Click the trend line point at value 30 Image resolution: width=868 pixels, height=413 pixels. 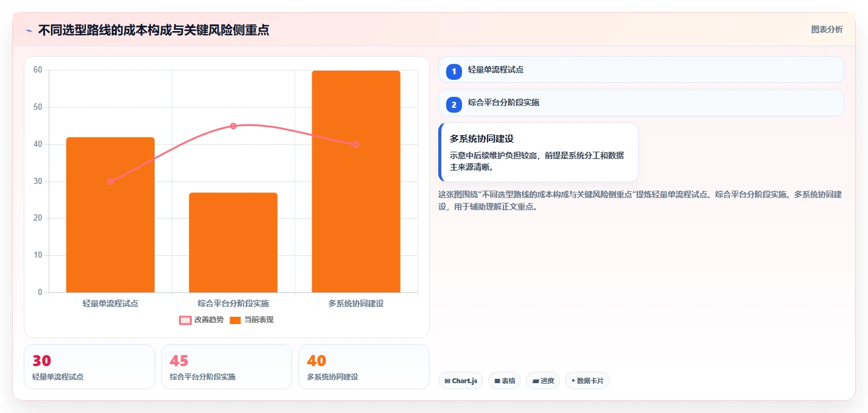110,182
